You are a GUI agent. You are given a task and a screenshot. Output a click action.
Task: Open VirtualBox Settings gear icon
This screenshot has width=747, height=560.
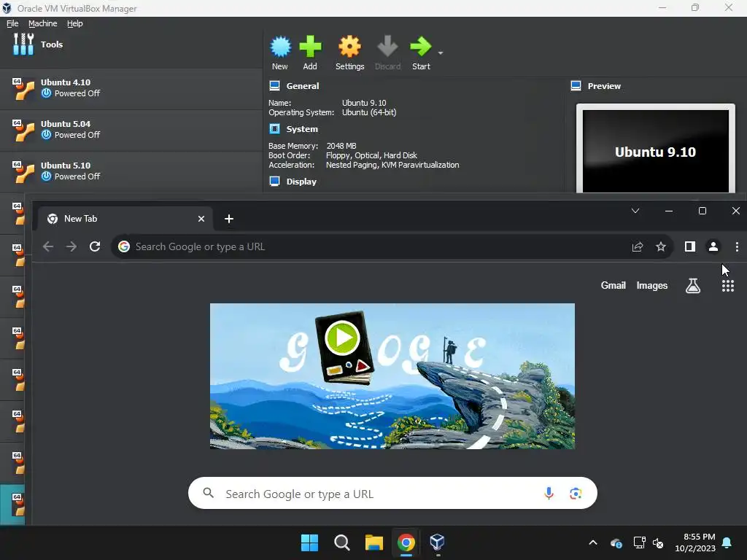coord(349,47)
